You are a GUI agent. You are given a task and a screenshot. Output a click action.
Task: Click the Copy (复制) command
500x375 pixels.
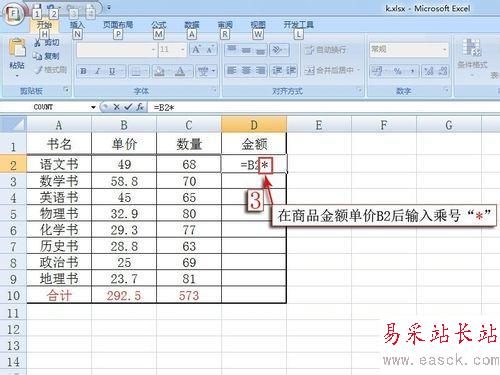(x=46, y=56)
